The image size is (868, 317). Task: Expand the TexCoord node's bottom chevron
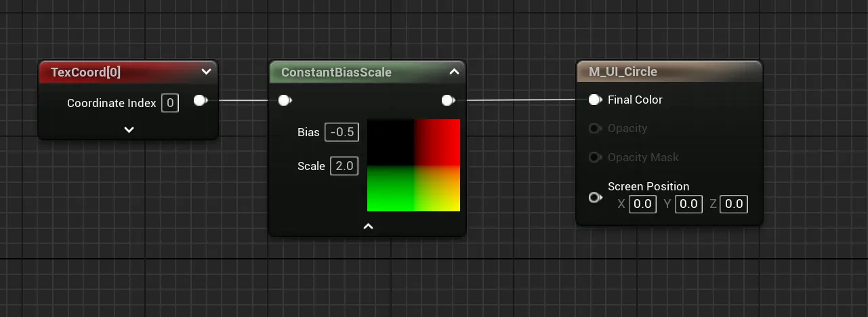(x=129, y=129)
